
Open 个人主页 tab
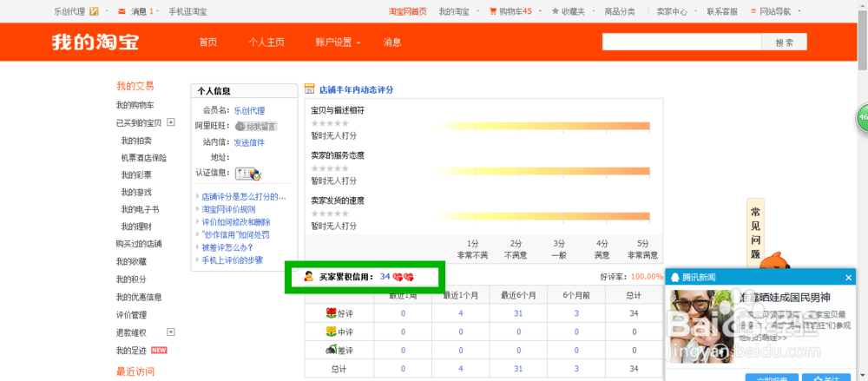point(266,42)
